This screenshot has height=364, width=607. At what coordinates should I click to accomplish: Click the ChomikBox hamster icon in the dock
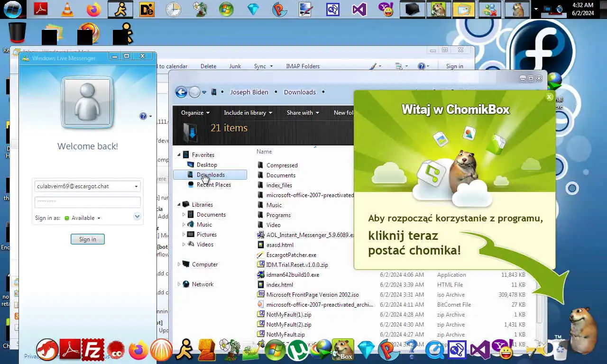[343, 350]
